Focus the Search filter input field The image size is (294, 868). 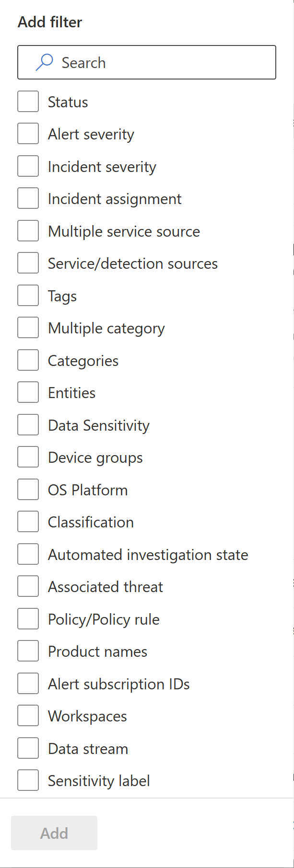point(147,62)
